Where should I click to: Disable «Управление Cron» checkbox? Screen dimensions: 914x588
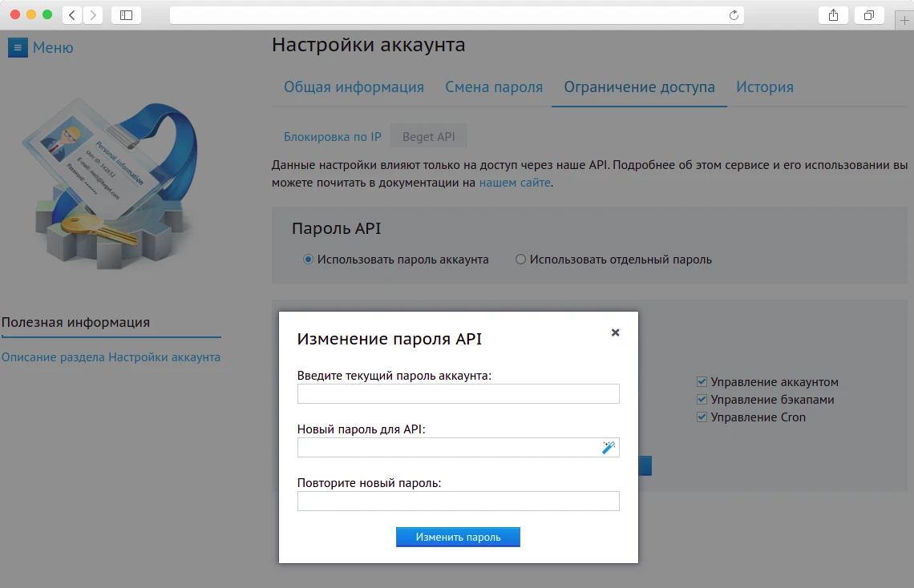pyautogui.click(x=702, y=417)
